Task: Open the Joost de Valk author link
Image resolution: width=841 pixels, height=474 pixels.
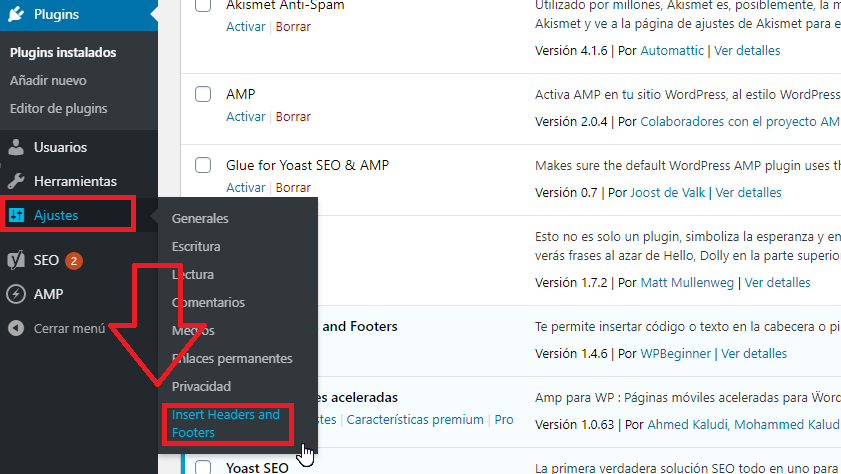Action: point(667,192)
